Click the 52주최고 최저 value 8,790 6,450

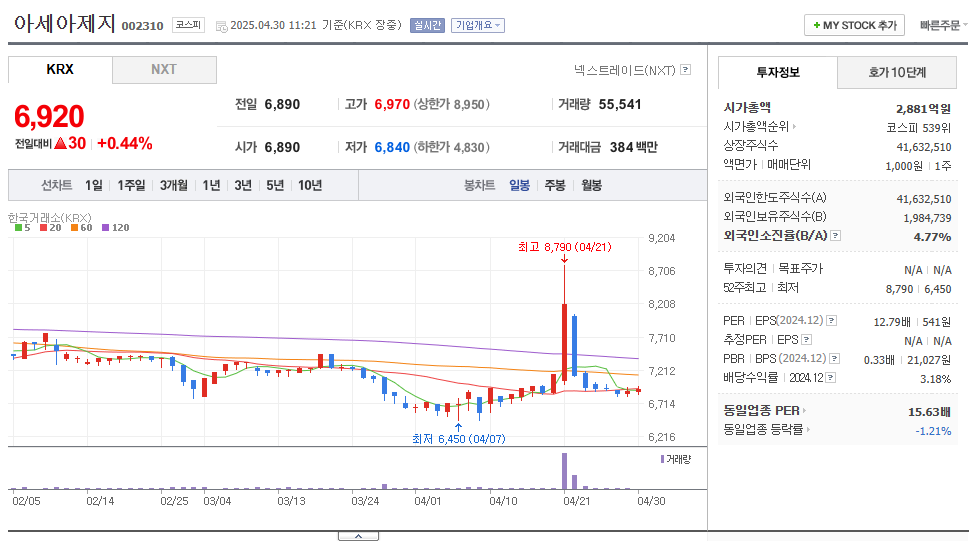click(919, 289)
